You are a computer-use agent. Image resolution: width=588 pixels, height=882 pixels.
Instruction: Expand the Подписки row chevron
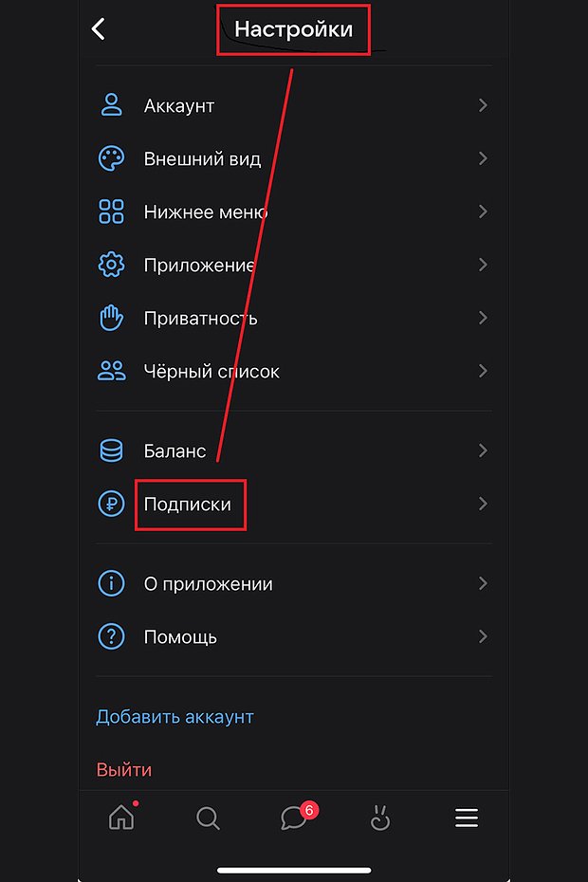tap(483, 504)
